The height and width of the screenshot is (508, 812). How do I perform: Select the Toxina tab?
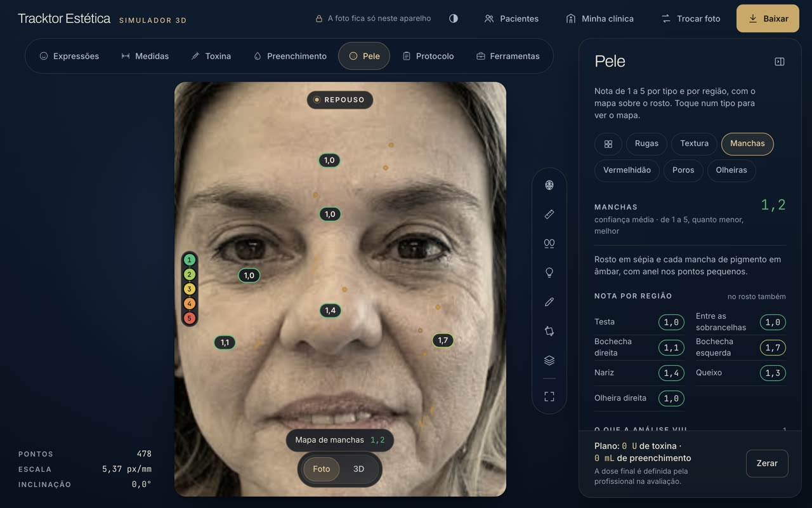[211, 56]
